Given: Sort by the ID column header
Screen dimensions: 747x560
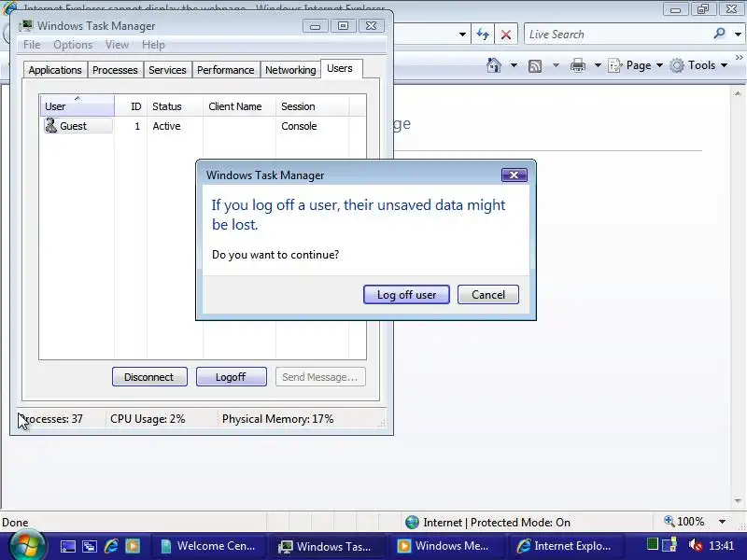Looking at the screenshot, I should pos(131,106).
